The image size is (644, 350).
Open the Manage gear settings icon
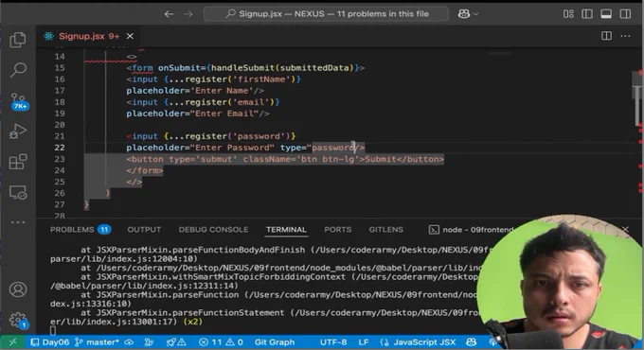point(18,320)
